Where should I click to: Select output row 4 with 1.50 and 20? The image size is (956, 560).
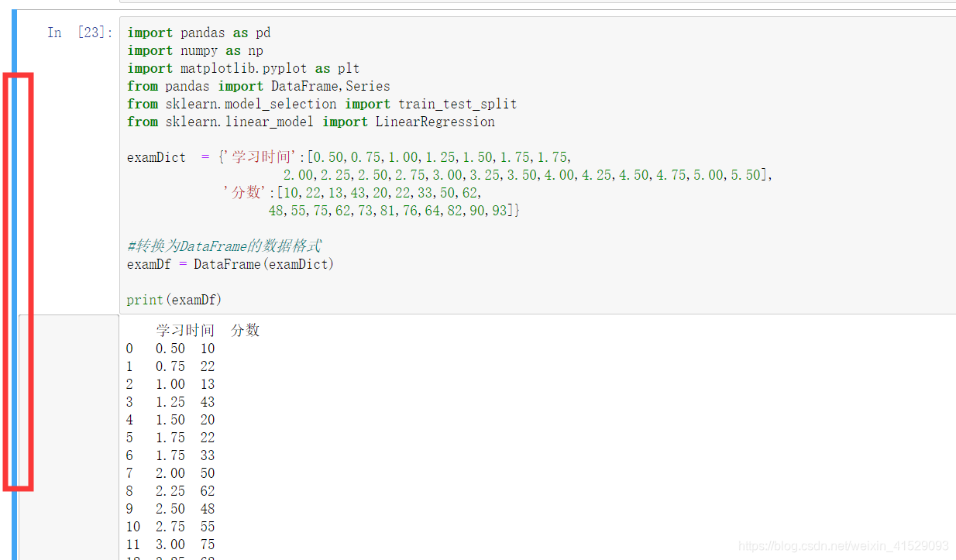point(170,420)
